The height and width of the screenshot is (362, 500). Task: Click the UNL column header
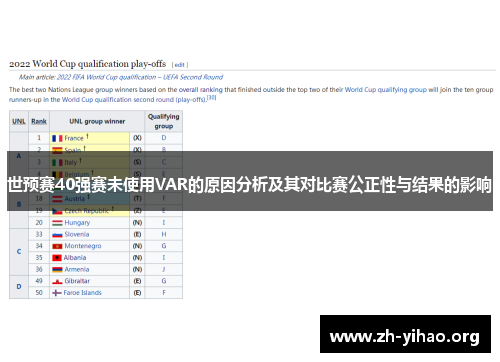click(x=19, y=121)
